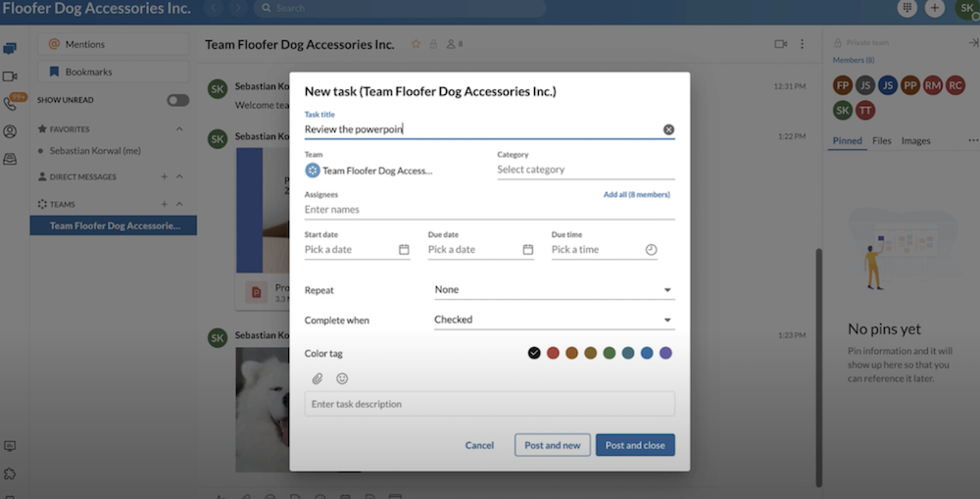Viewport: 980px width, 499px height.
Task: Attach a file to the task
Action: (318, 378)
